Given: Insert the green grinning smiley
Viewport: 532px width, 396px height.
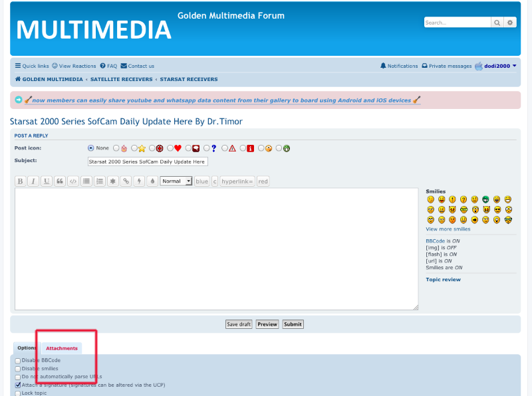Looking at the screenshot, I should click(x=485, y=199).
